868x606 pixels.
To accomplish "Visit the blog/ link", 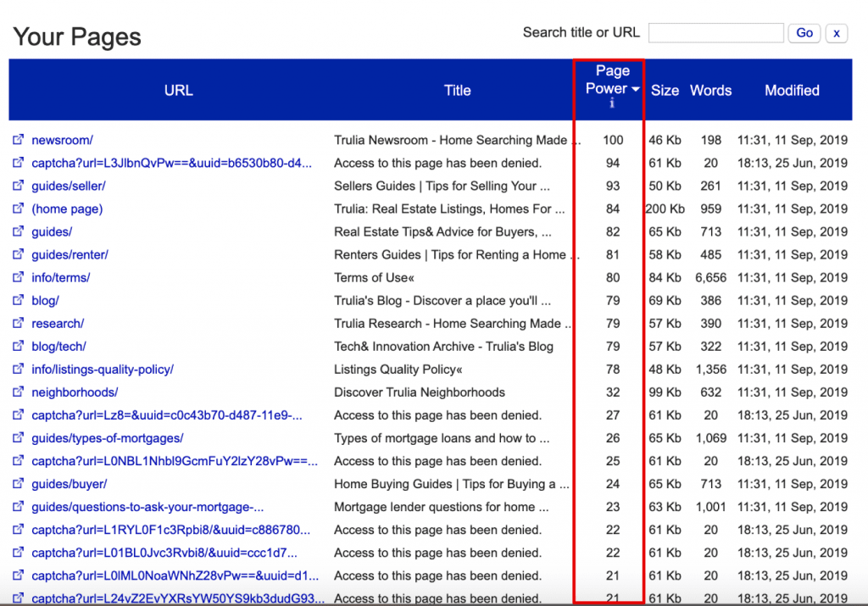I will [46, 301].
